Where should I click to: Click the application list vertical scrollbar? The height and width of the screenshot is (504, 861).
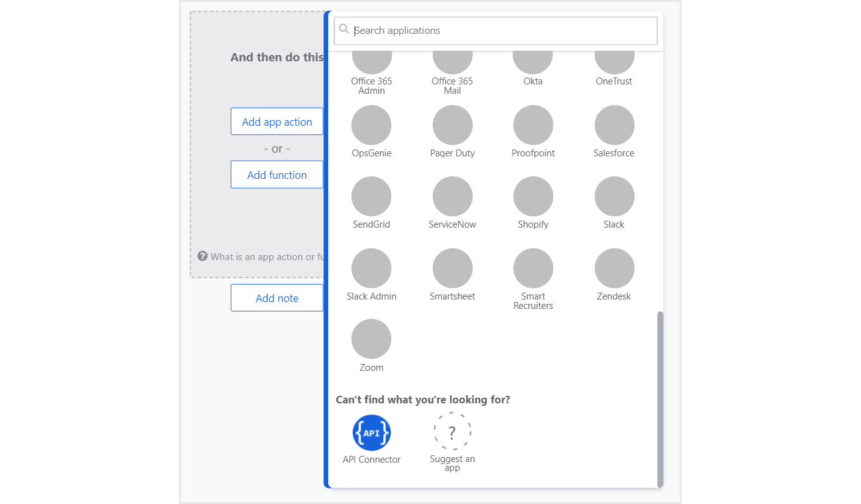pyautogui.click(x=660, y=399)
